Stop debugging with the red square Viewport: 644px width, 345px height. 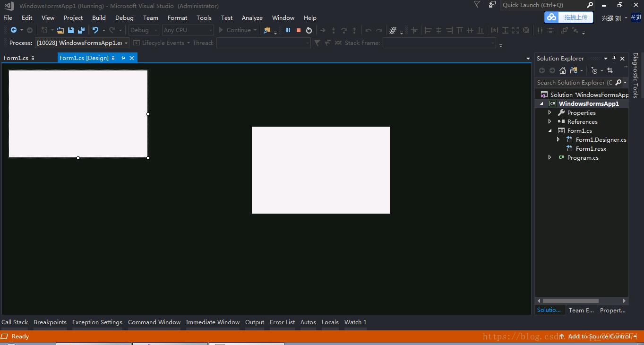pos(299,30)
